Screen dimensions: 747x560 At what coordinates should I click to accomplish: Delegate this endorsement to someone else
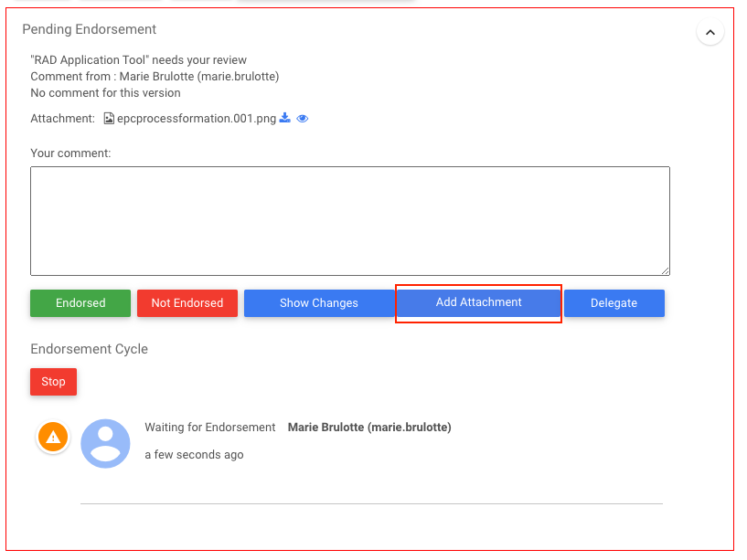coord(614,303)
